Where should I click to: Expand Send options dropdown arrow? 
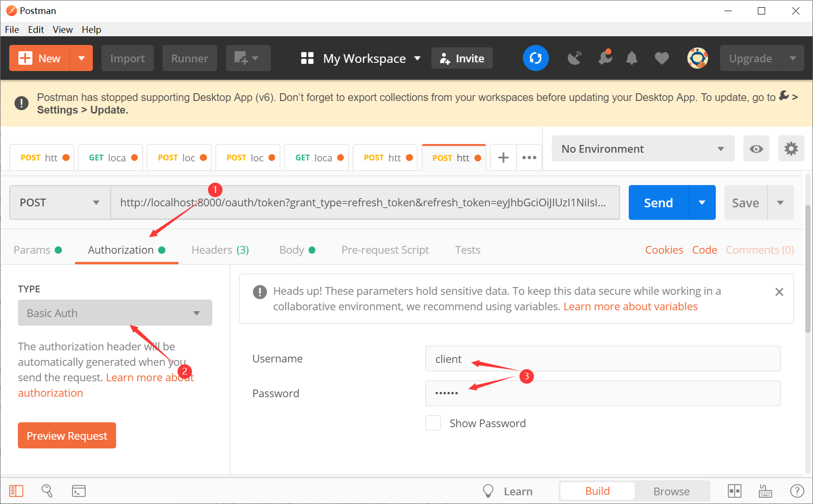pos(702,202)
